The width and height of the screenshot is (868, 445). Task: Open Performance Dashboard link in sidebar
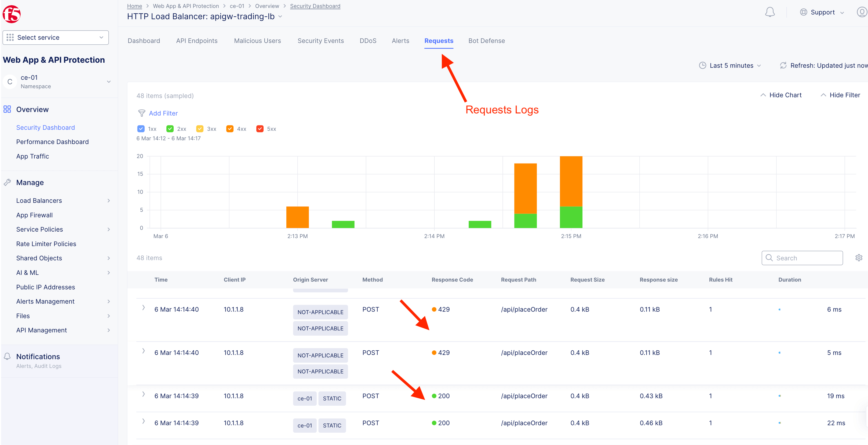(x=52, y=142)
